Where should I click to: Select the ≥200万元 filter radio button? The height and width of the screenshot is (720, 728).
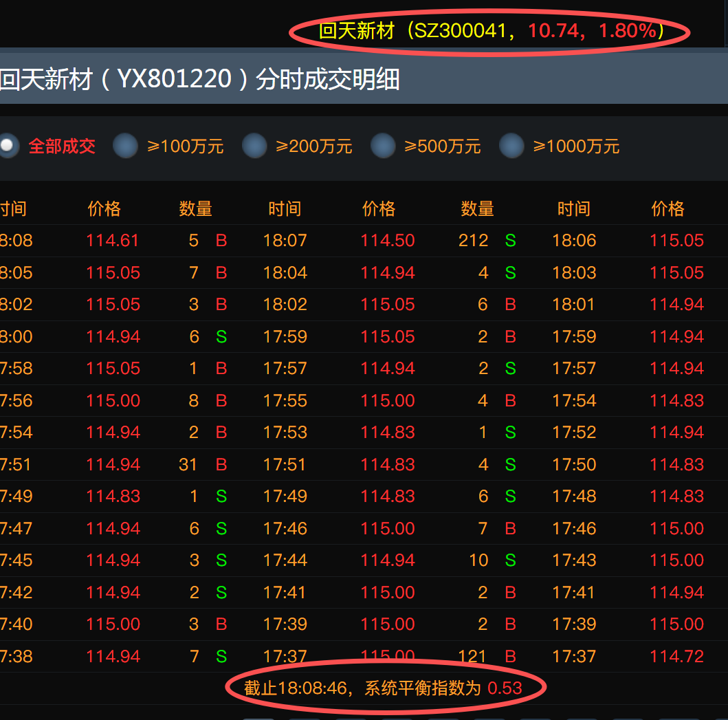254,146
